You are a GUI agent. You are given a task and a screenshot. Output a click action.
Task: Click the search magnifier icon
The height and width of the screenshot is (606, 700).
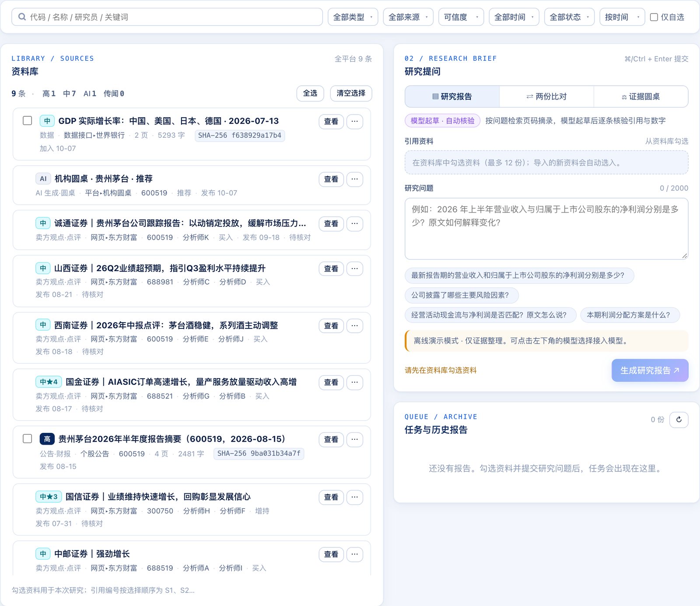(x=22, y=17)
